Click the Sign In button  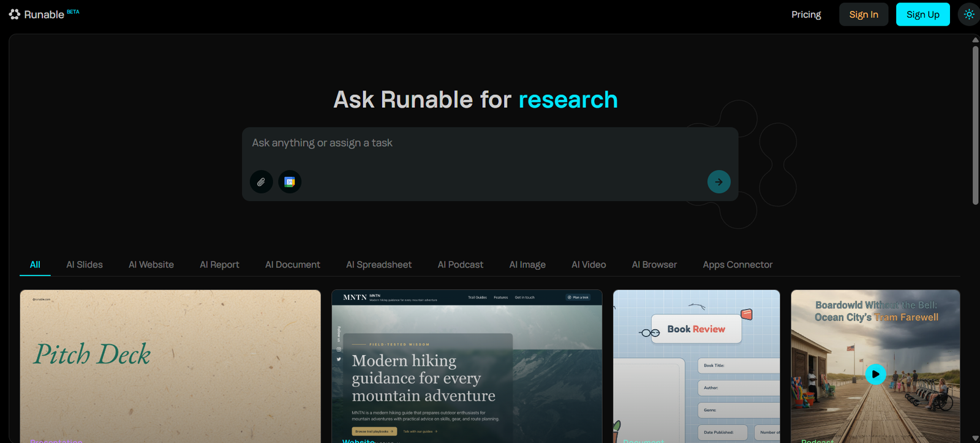[863, 14]
